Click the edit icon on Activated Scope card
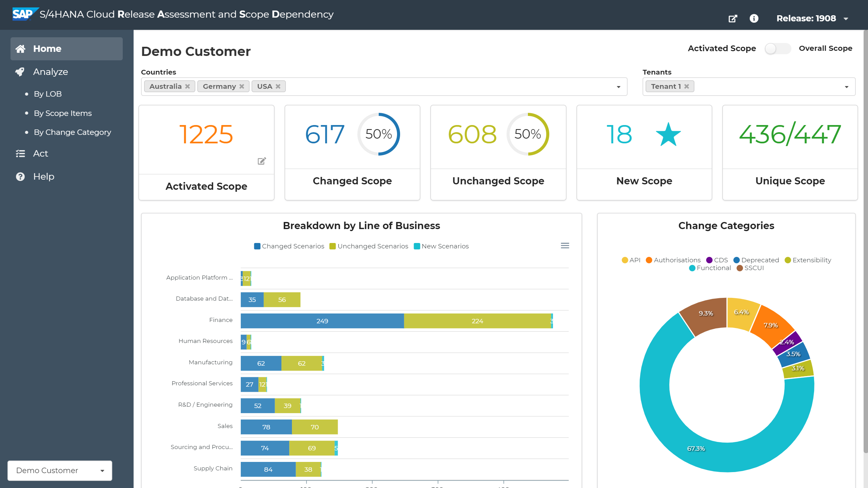The image size is (868, 488). click(x=261, y=161)
